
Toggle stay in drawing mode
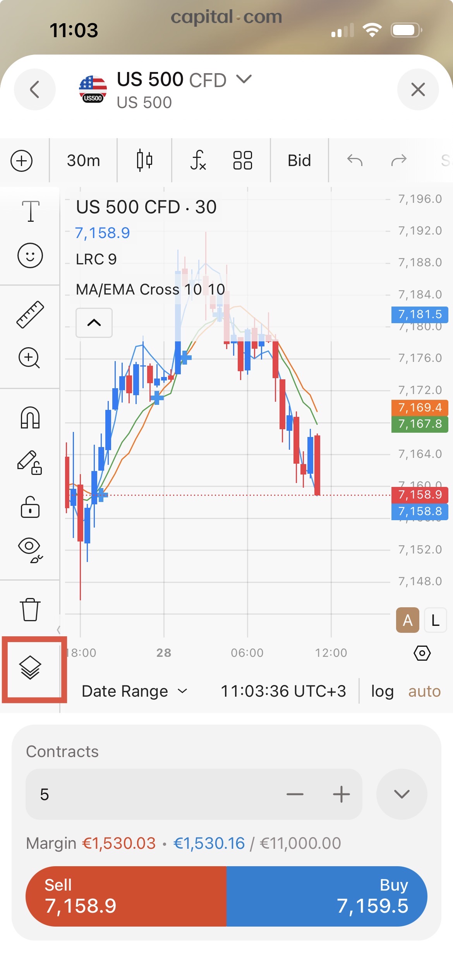coord(30,463)
